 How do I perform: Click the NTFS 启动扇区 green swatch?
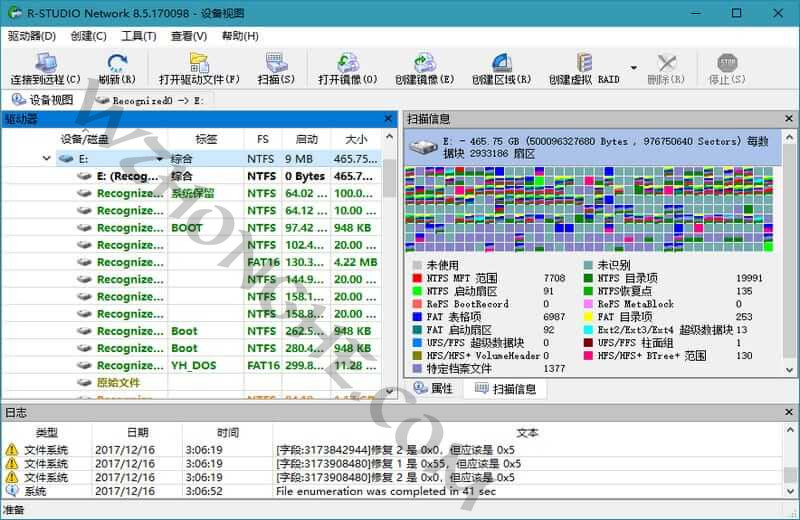pos(417,291)
